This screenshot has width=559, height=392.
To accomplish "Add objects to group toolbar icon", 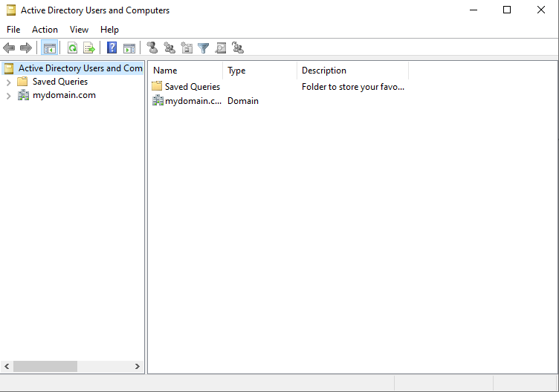I will click(x=238, y=48).
